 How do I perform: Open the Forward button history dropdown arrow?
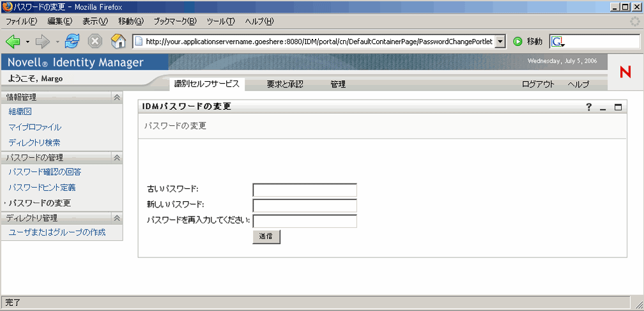(57, 42)
